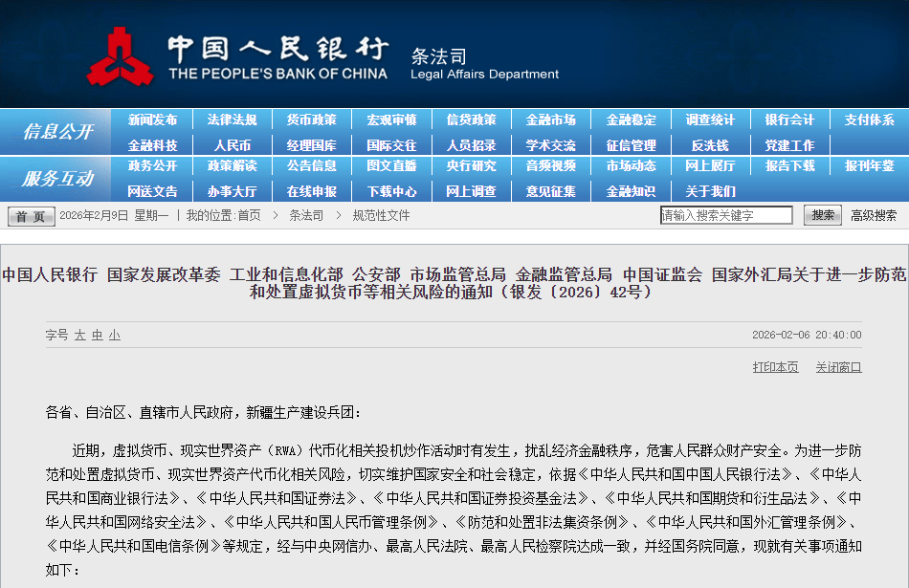The image size is (909, 588).
Task: Set font size to 大 (large)
Action: pyautogui.click(x=80, y=336)
